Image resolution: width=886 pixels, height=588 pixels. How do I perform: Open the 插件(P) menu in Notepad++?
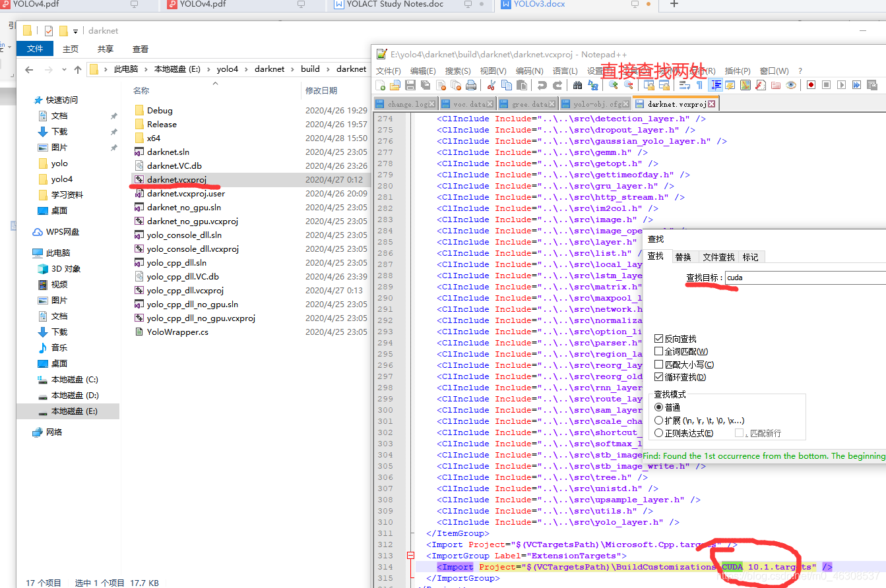coord(738,71)
